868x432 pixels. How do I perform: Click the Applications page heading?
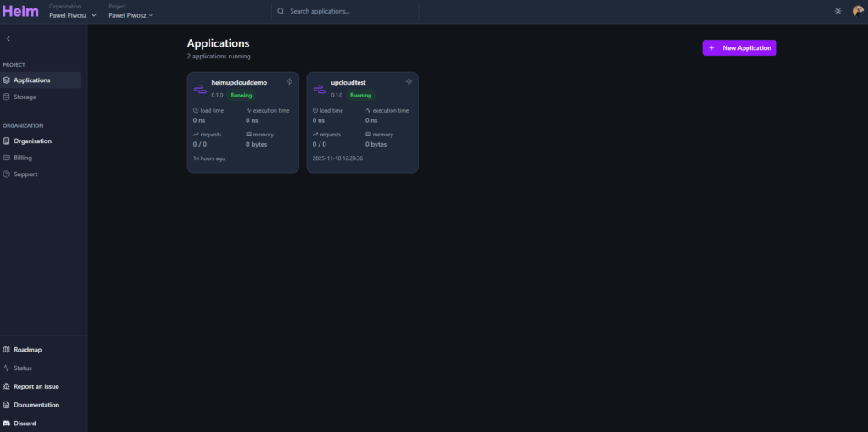218,43
